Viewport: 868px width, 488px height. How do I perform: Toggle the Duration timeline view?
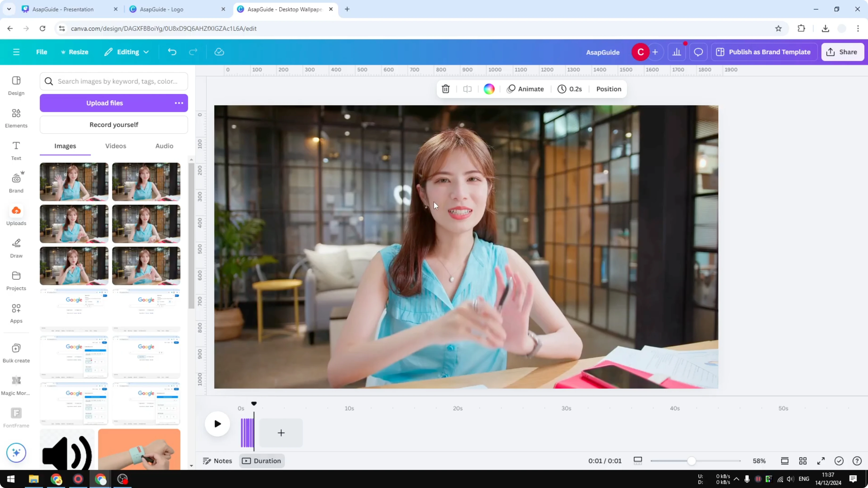pyautogui.click(x=262, y=461)
